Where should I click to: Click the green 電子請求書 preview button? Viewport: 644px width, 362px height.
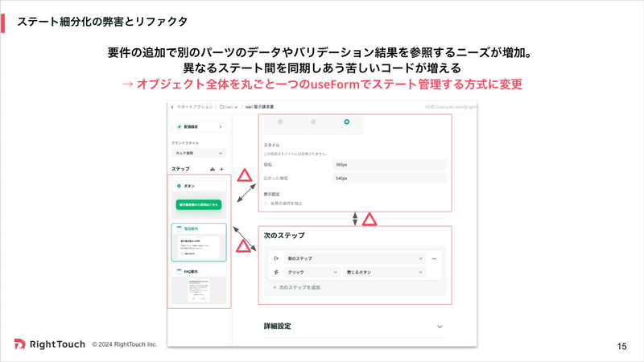199,205
